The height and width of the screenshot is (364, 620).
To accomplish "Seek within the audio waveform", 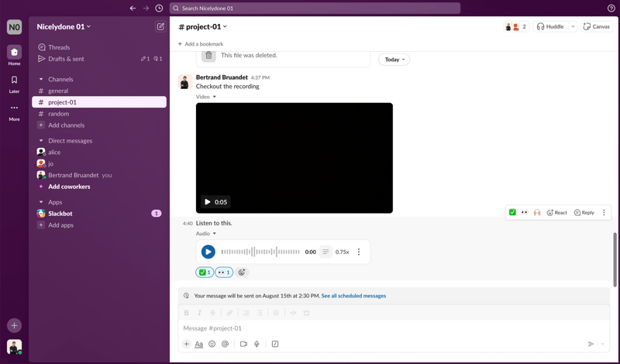I will pos(260,252).
